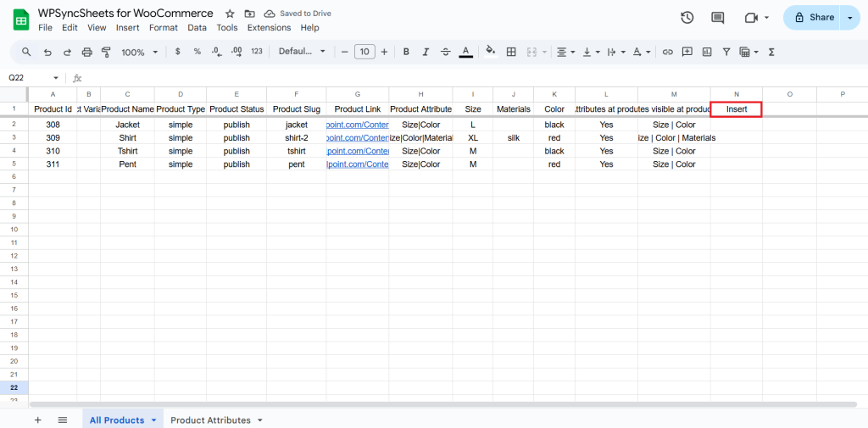Move document with folder icon
Viewport: 868px width, 428px height.
click(x=250, y=14)
